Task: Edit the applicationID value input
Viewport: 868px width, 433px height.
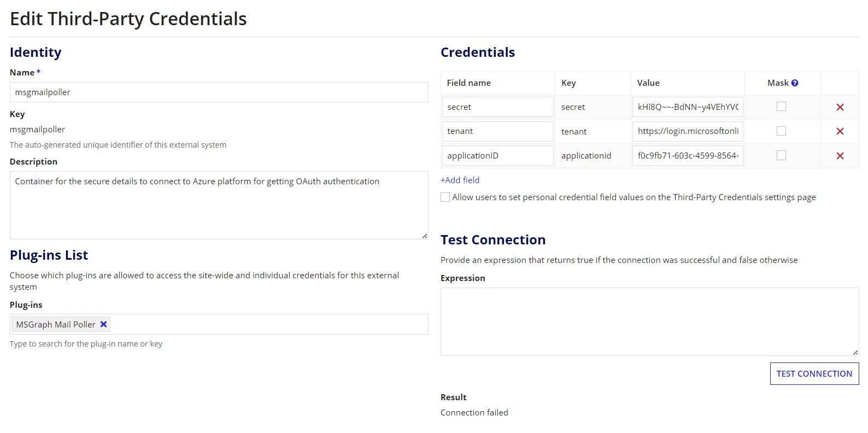Action: coord(688,156)
